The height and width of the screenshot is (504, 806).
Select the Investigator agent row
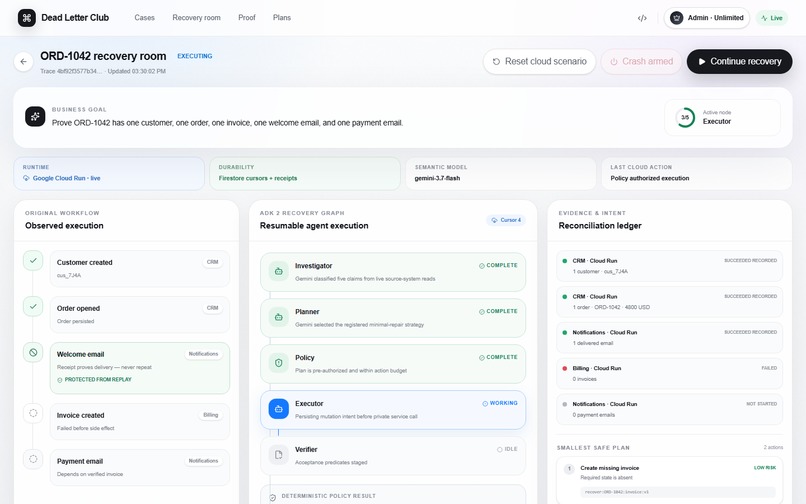pyautogui.click(x=393, y=272)
